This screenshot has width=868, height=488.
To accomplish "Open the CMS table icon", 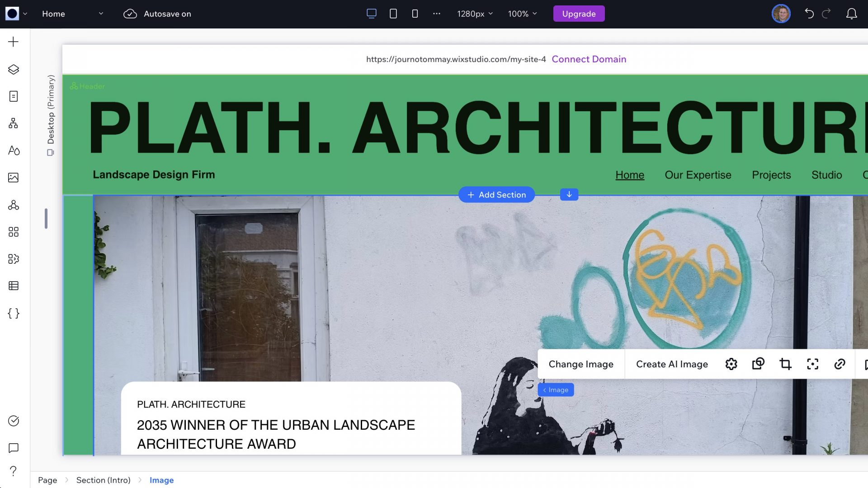I will click(14, 286).
